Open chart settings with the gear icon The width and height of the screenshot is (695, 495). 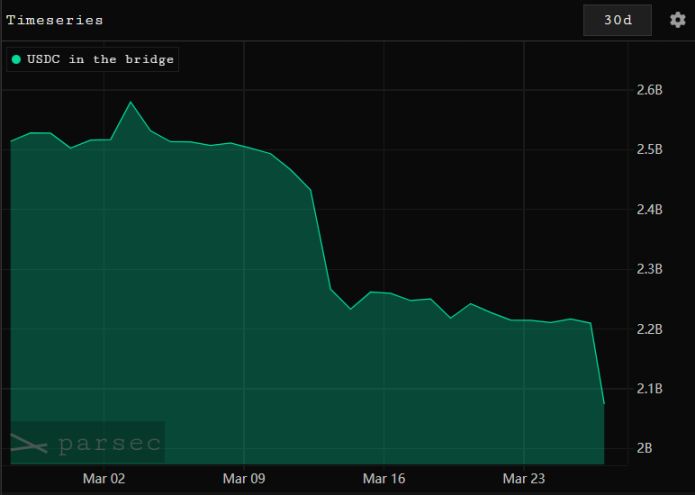click(x=677, y=20)
